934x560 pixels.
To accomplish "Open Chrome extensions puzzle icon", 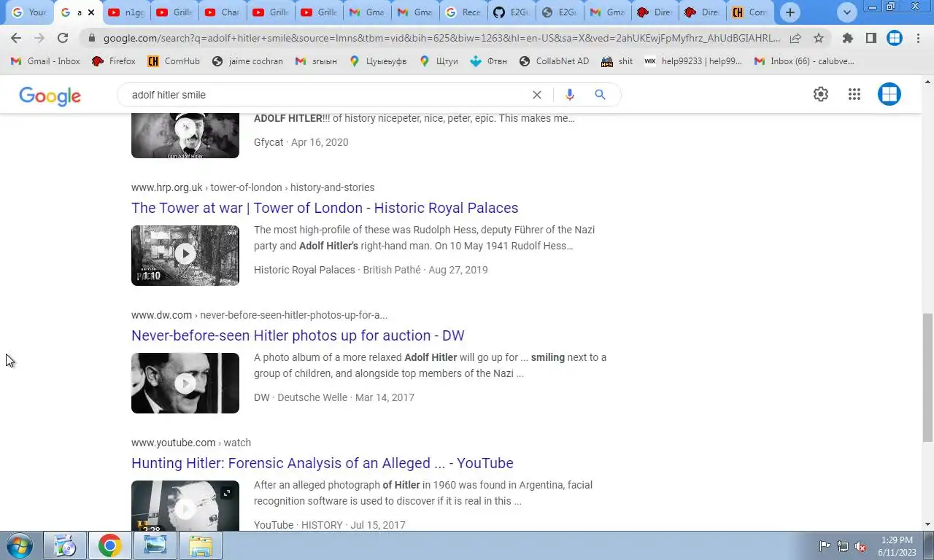I will pyautogui.click(x=847, y=38).
